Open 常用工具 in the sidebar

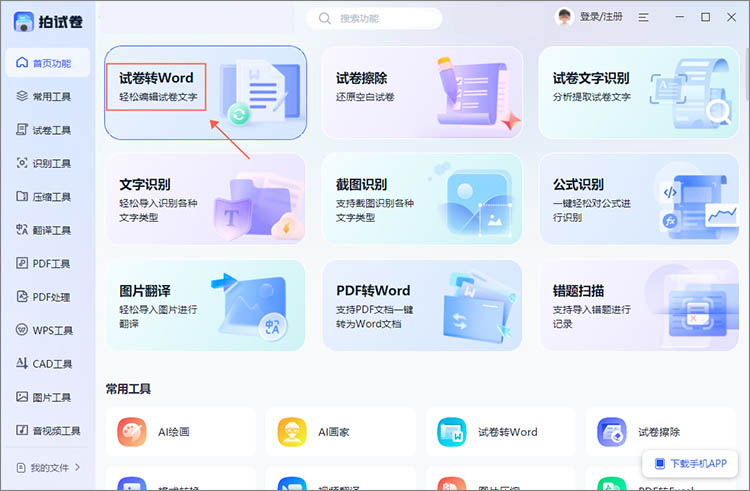(47, 96)
